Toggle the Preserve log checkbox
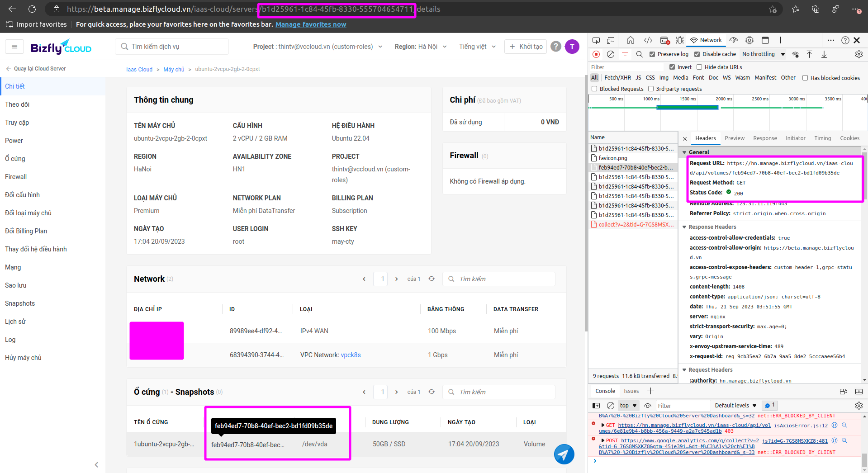This screenshot has height=473, width=868. pos(652,54)
